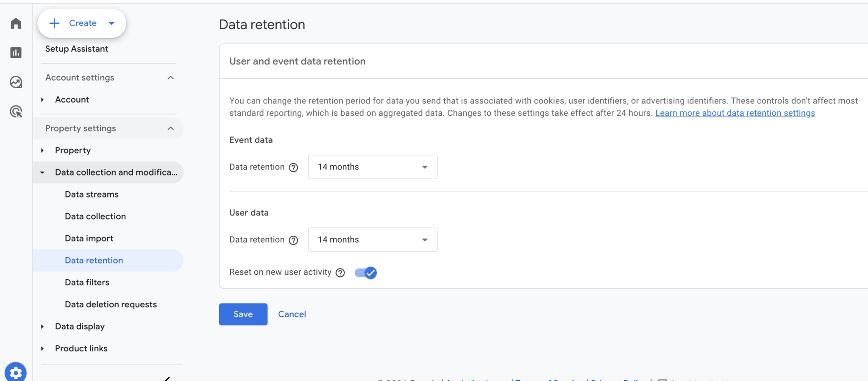Open Event data retention dropdown
Viewport: 868px width, 381px height.
point(373,167)
